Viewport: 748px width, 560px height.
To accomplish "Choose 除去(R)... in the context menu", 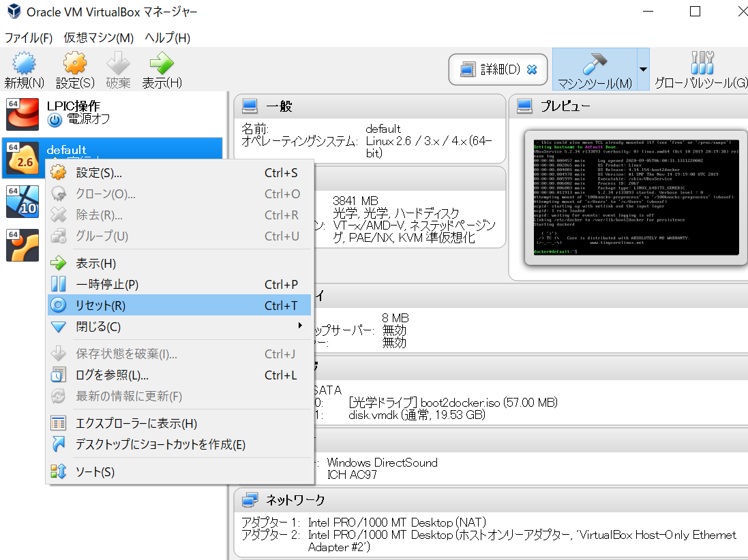I will tap(179, 215).
